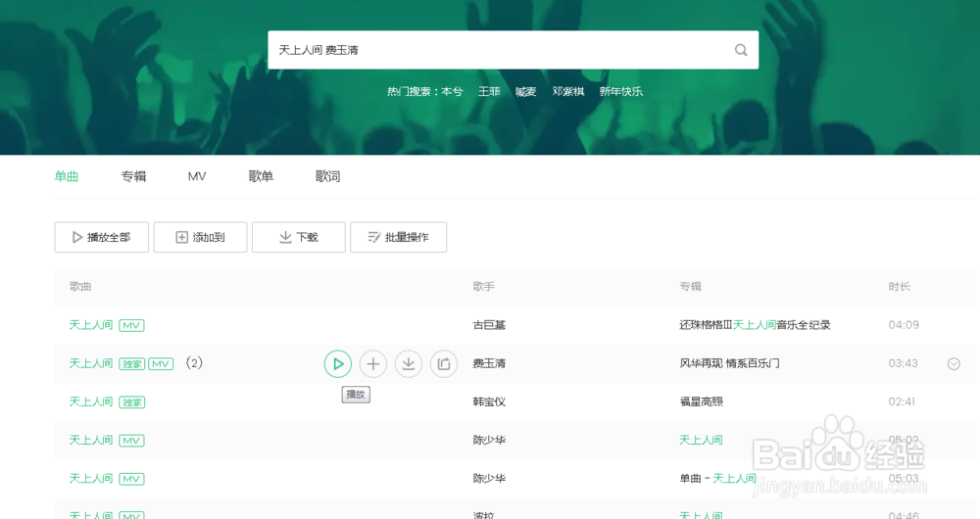Open 批量操作 batch operations
The image size is (980, 519).
pyautogui.click(x=398, y=237)
